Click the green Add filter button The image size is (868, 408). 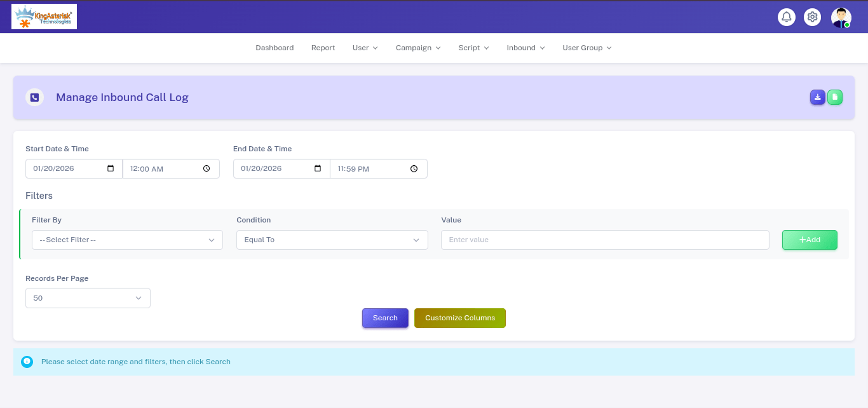(809, 240)
